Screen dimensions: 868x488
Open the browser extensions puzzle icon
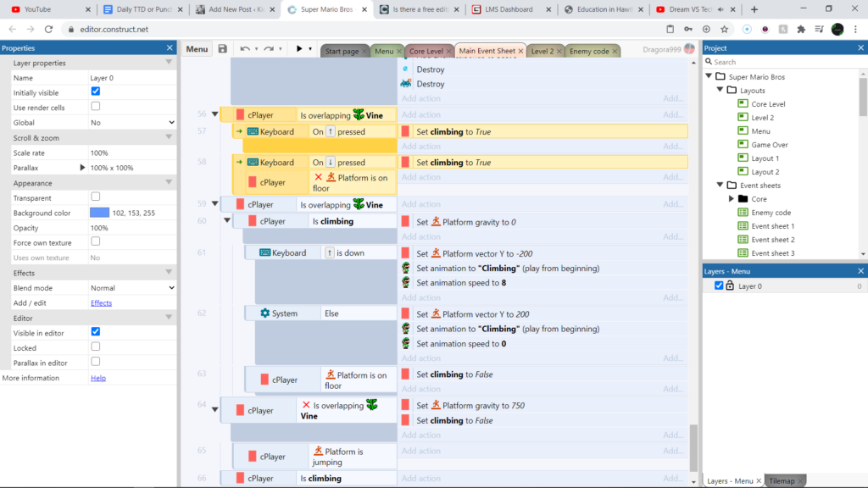[801, 30]
